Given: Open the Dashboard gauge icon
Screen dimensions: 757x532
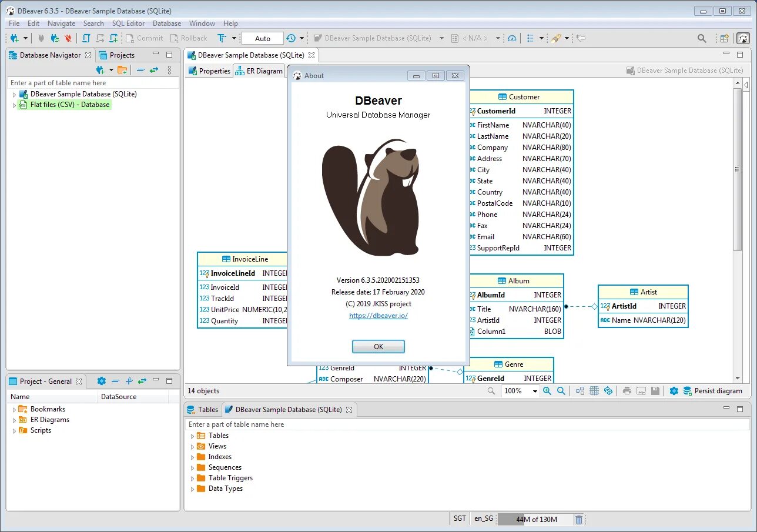Looking at the screenshot, I should point(512,38).
